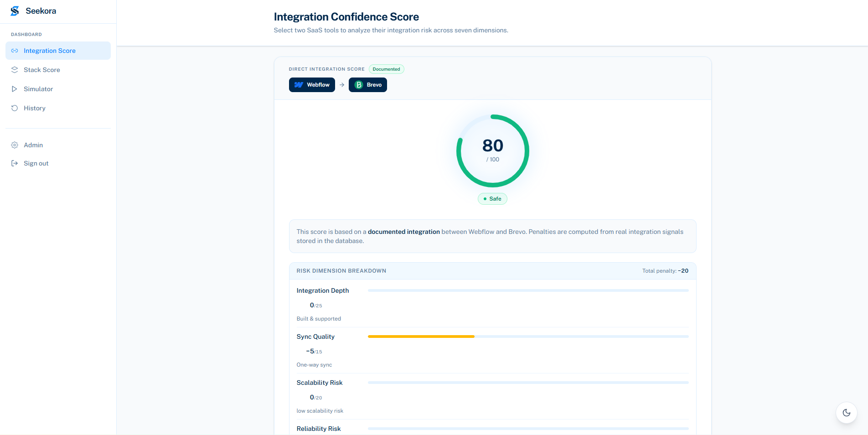
Task: Click the arrow between Webflow and Brevo
Action: point(342,85)
